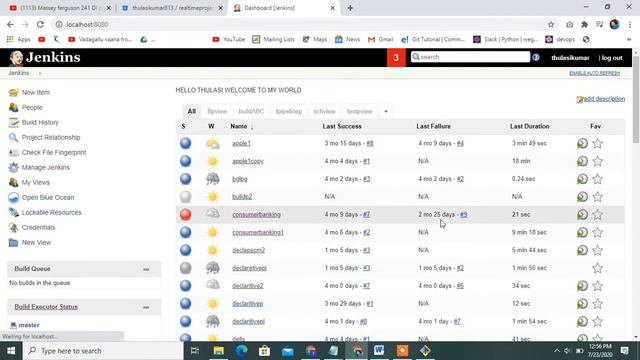This screenshot has width=640, height=360.
Task: Add a new view tab with plus
Action: (x=386, y=111)
